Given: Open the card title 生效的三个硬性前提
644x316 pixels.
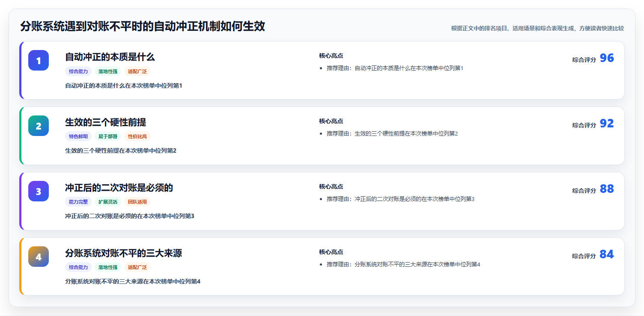Looking at the screenshot, I should (x=106, y=122).
